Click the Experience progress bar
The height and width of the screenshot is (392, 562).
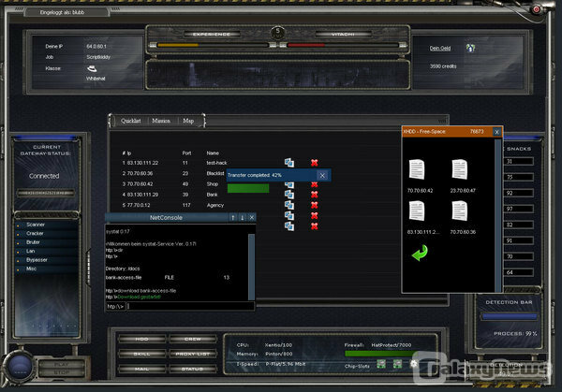click(x=213, y=45)
